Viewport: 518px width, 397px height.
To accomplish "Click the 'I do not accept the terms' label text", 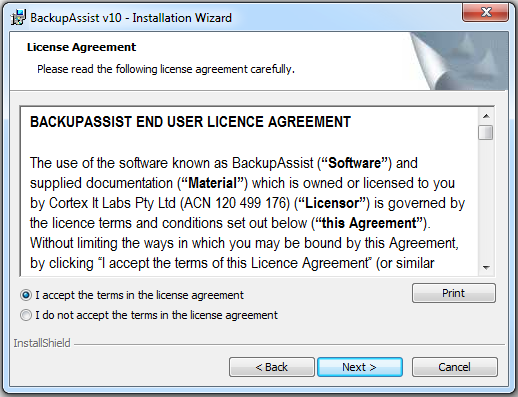I will coord(156,315).
